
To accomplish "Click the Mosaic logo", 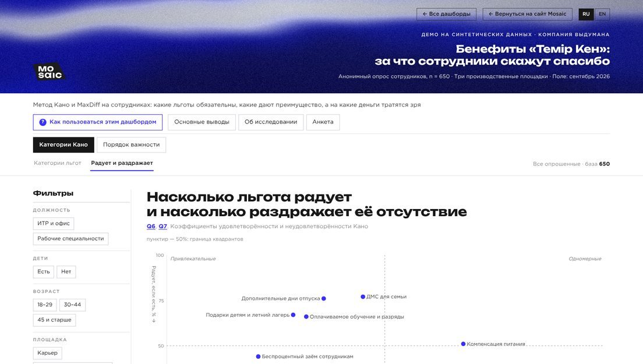I will tap(49, 72).
